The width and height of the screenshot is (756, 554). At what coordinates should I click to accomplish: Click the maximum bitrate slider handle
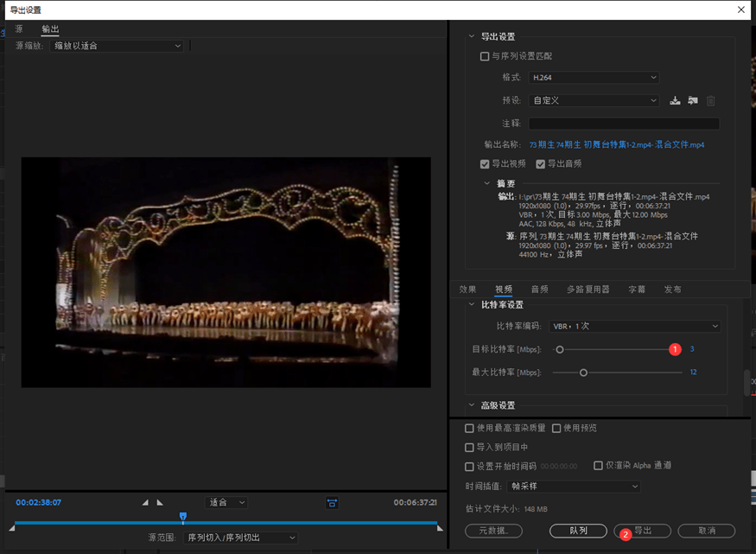pyautogui.click(x=584, y=373)
